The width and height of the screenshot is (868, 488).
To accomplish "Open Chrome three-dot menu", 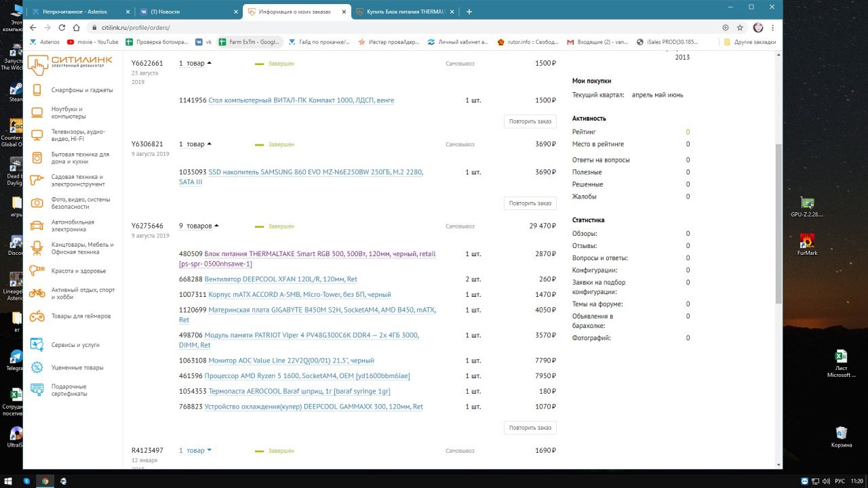I will (x=773, y=28).
